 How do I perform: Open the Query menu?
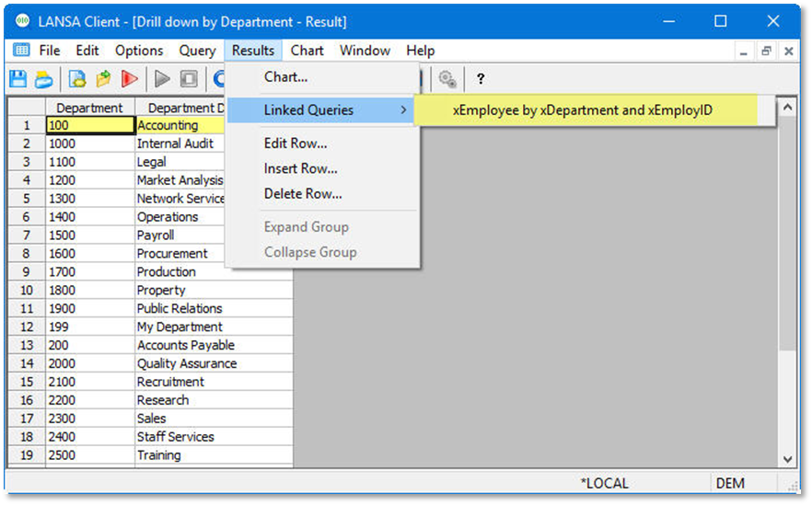197,51
